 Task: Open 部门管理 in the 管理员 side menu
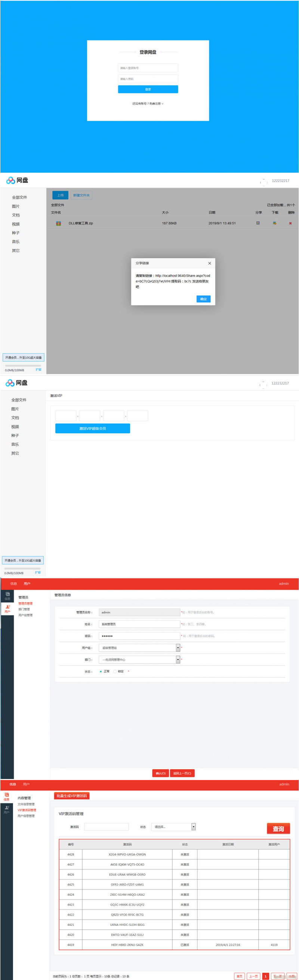[x=24, y=609]
